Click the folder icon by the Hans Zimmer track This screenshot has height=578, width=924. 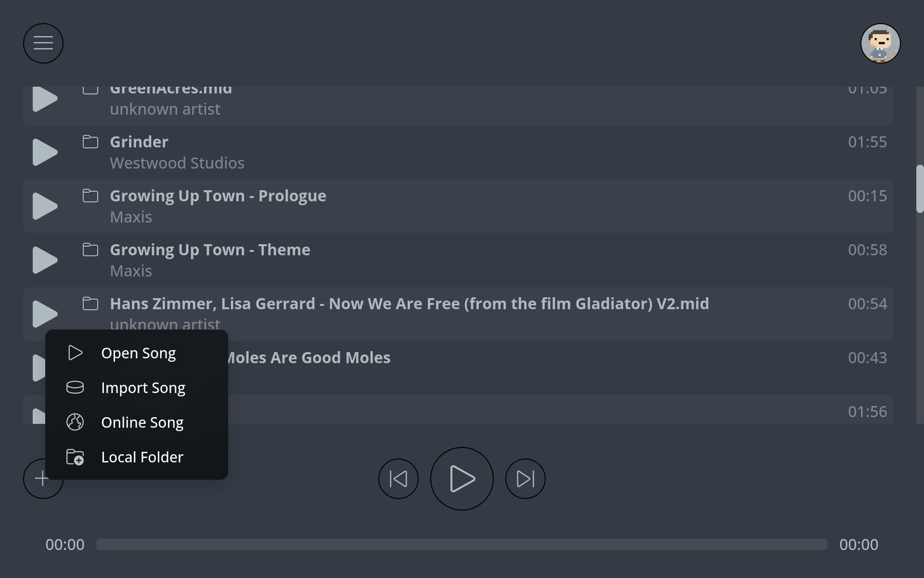[90, 303]
